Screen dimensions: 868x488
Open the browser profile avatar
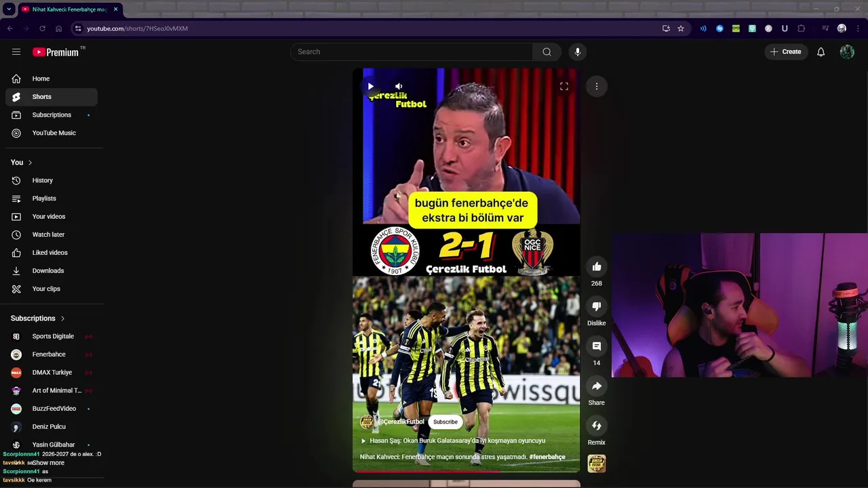(842, 28)
